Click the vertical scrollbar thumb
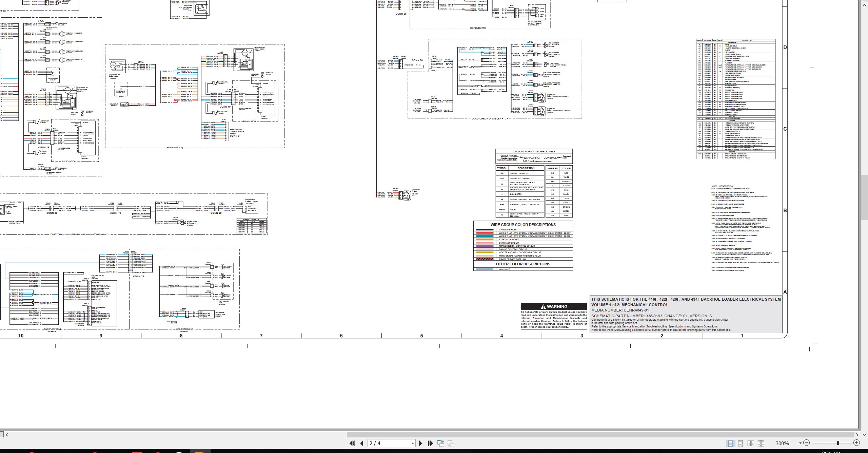 864,197
